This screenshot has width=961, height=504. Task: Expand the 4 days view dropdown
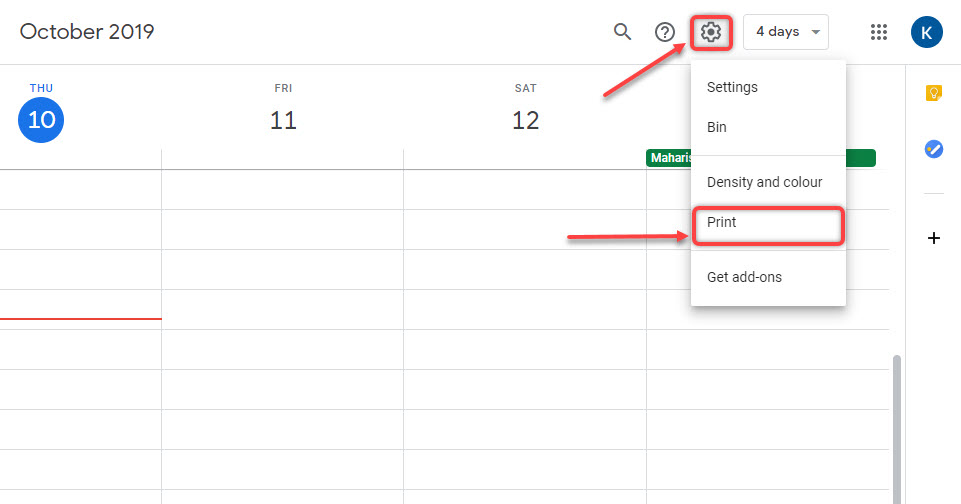click(786, 32)
